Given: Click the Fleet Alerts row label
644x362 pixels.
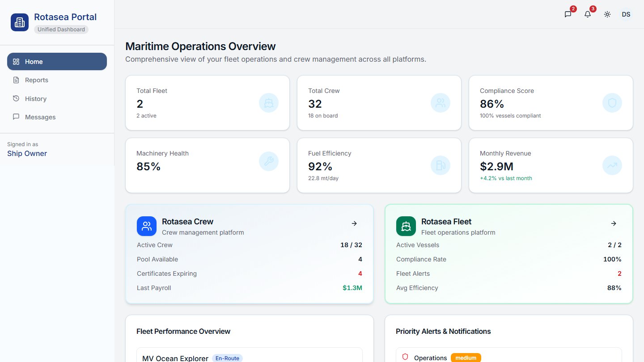Looking at the screenshot, I should (413, 274).
